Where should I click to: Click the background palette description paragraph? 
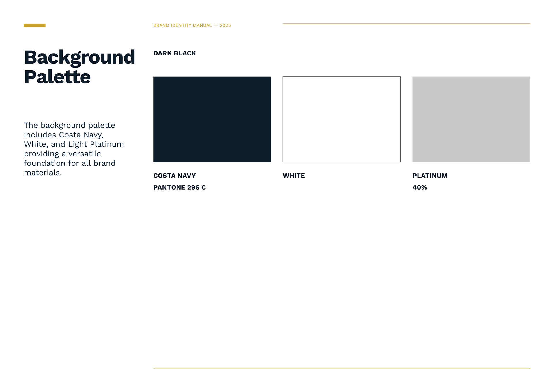(x=74, y=149)
